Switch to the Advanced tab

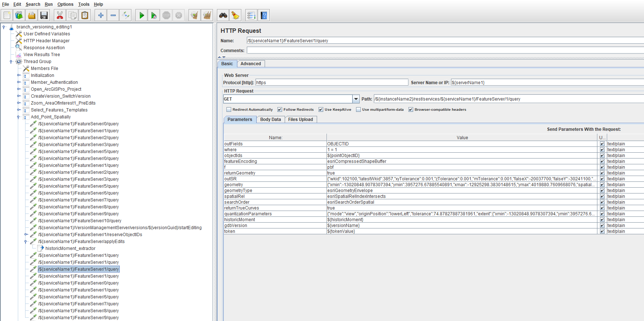click(x=251, y=64)
